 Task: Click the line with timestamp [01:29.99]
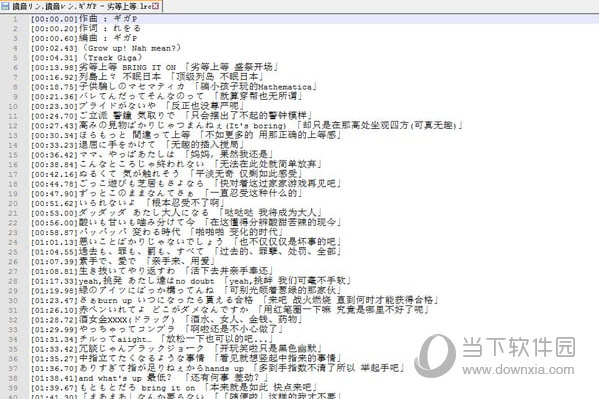pyautogui.click(x=157, y=329)
